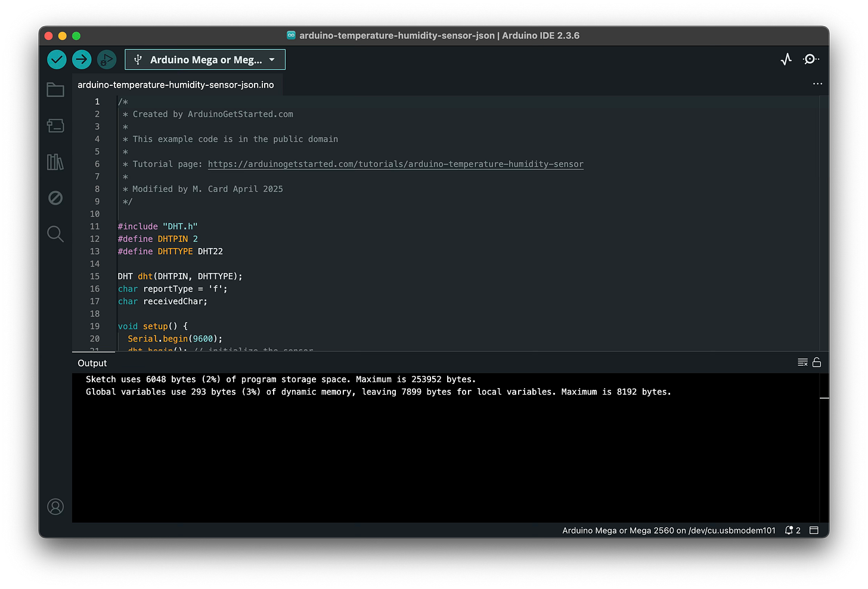
Task: Open the Serial Plotter
Action: click(786, 59)
